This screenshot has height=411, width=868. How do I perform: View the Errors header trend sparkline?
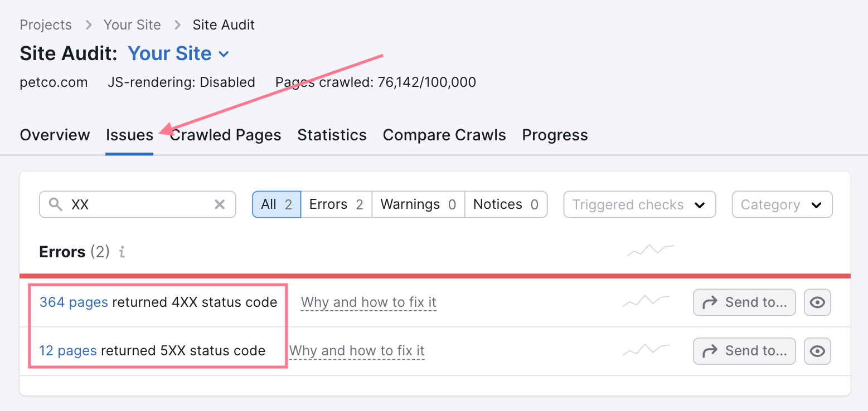click(x=650, y=250)
